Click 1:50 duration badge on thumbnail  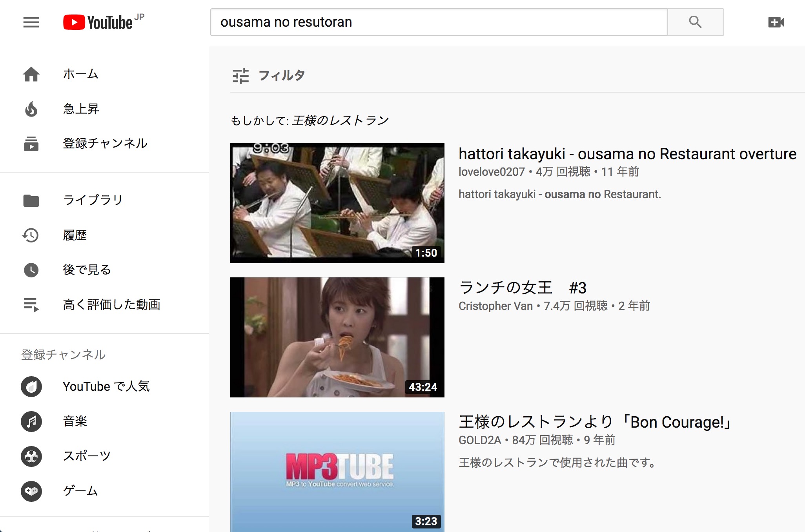(426, 253)
